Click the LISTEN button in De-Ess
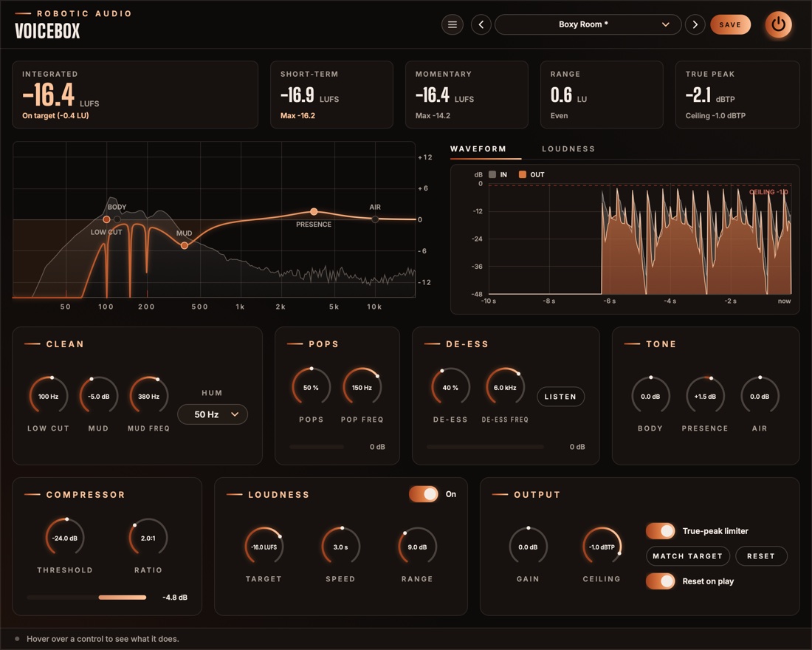 (560, 397)
